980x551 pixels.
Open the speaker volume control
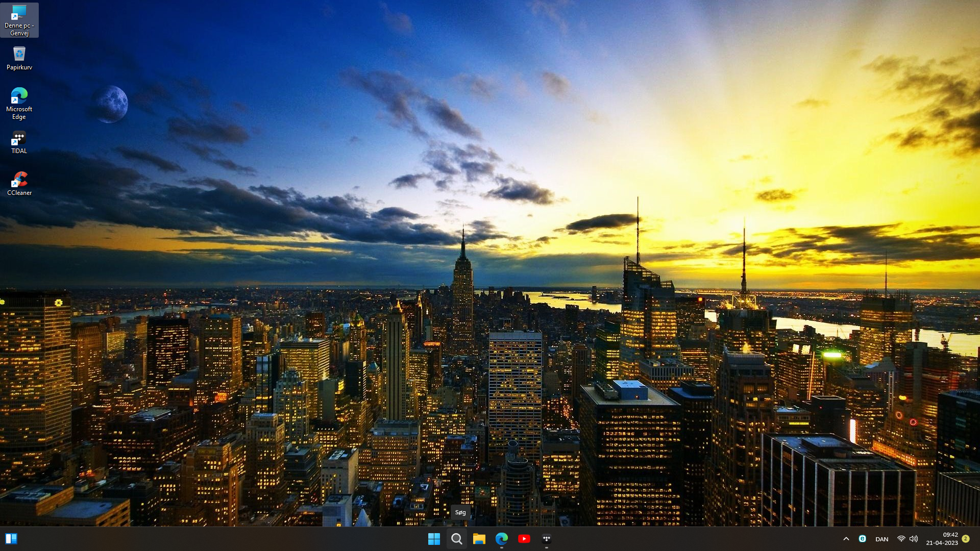coord(914,539)
